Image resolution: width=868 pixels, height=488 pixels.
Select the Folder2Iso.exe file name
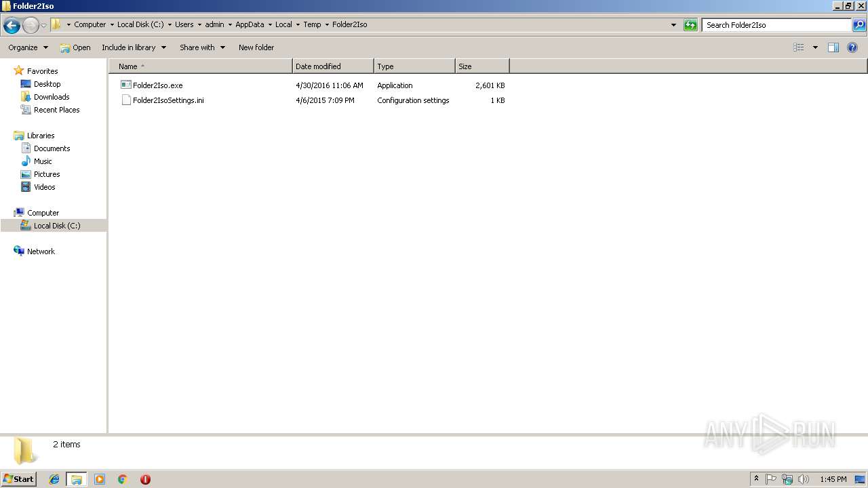point(158,85)
